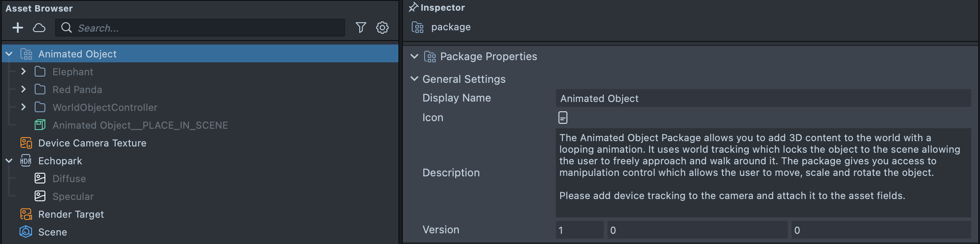This screenshot has height=244, width=980.
Task: Click the asset Search field
Action: [209, 28]
